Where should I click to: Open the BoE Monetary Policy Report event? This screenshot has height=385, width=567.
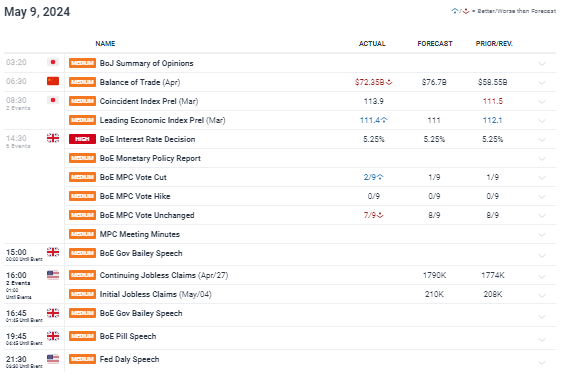[150, 158]
